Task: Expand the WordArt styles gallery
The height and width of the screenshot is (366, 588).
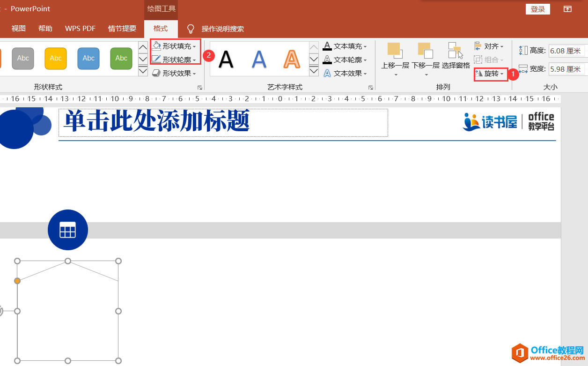Action: click(313, 70)
